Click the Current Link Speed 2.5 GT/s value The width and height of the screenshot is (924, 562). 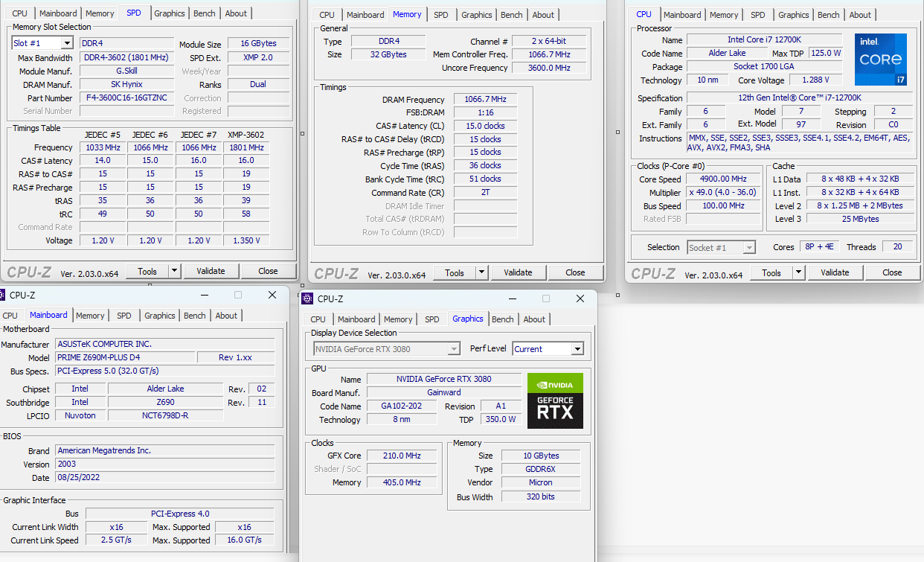(116, 540)
